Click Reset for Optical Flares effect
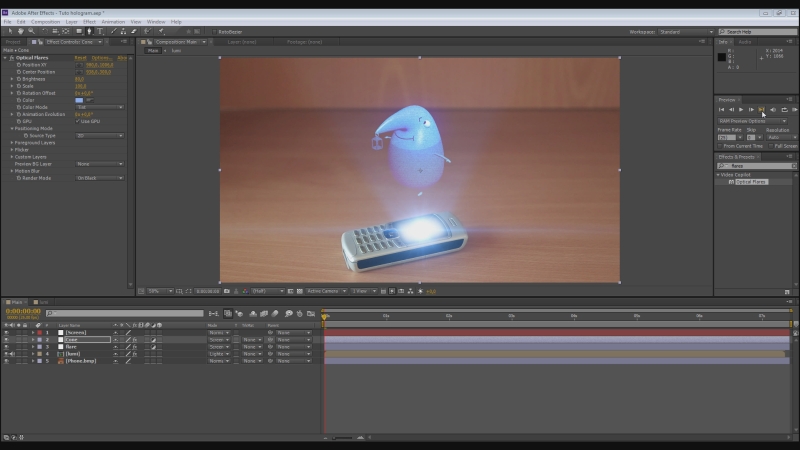This screenshot has height=450, width=800. [80, 58]
